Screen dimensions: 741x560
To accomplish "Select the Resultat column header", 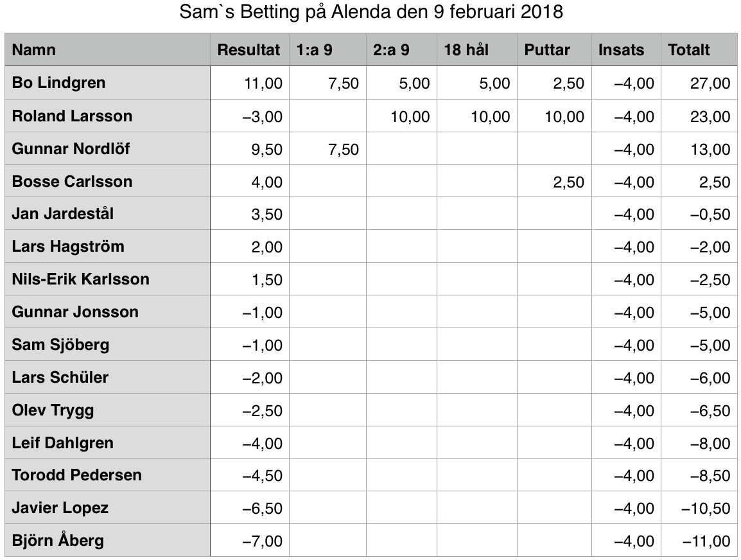I will click(250, 49).
